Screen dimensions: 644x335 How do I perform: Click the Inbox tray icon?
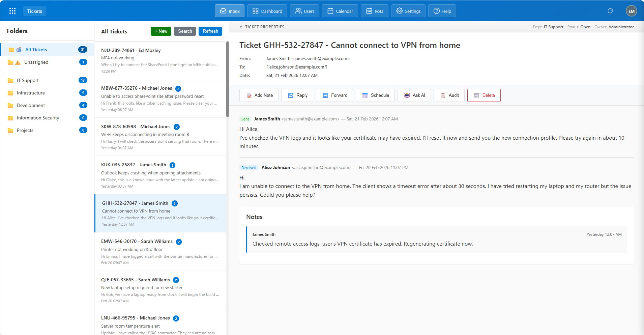click(223, 11)
